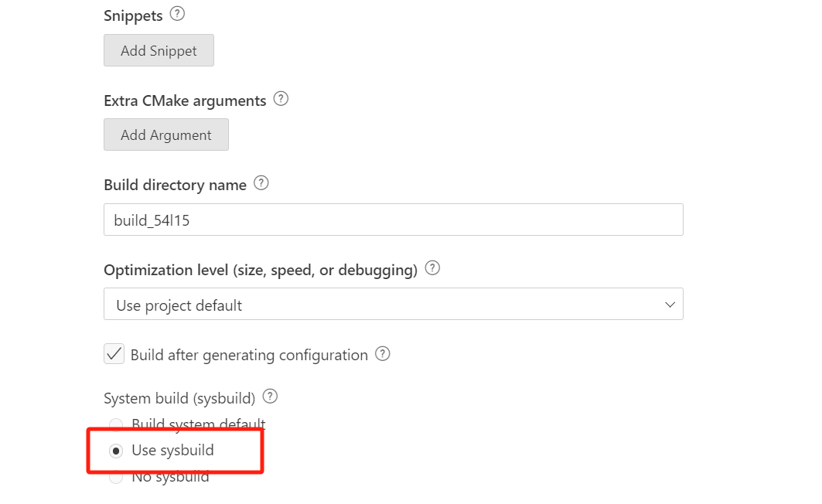Click the 'Use project default' combo box text
This screenshot has height=504, width=822.
179,305
